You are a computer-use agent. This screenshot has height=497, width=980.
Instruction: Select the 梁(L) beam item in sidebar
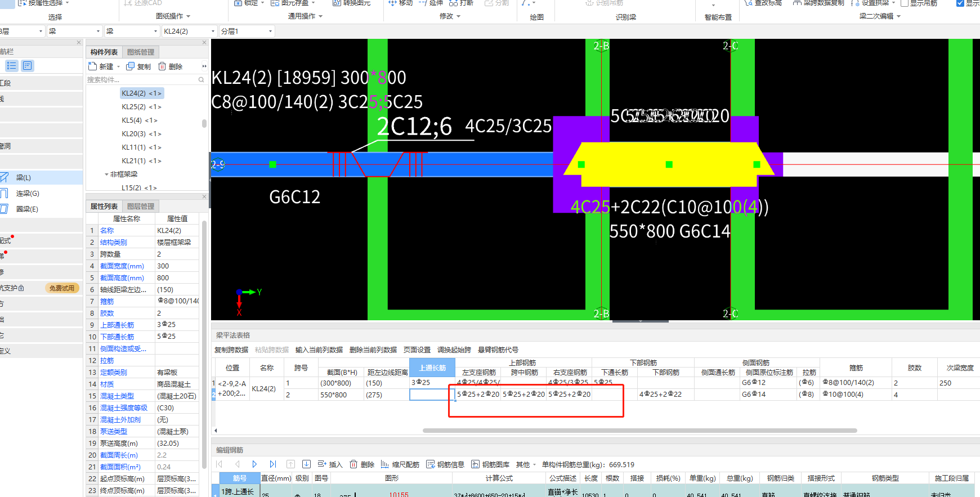(x=41, y=177)
